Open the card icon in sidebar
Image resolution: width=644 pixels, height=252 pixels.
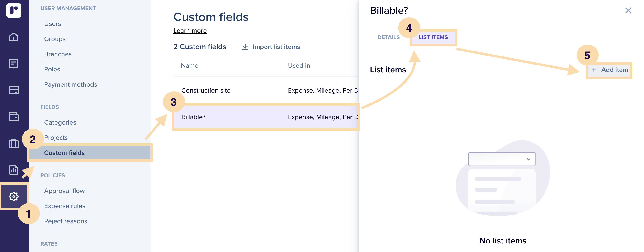coord(14,90)
